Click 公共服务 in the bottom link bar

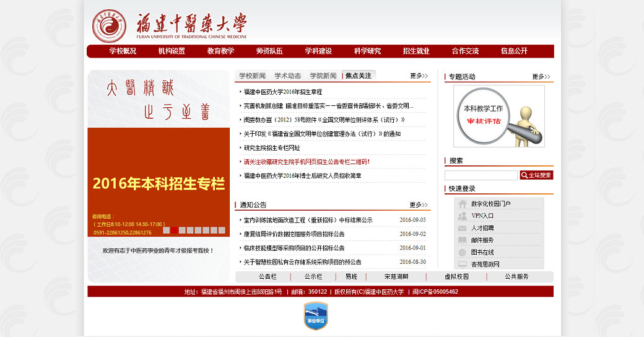tap(516, 276)
